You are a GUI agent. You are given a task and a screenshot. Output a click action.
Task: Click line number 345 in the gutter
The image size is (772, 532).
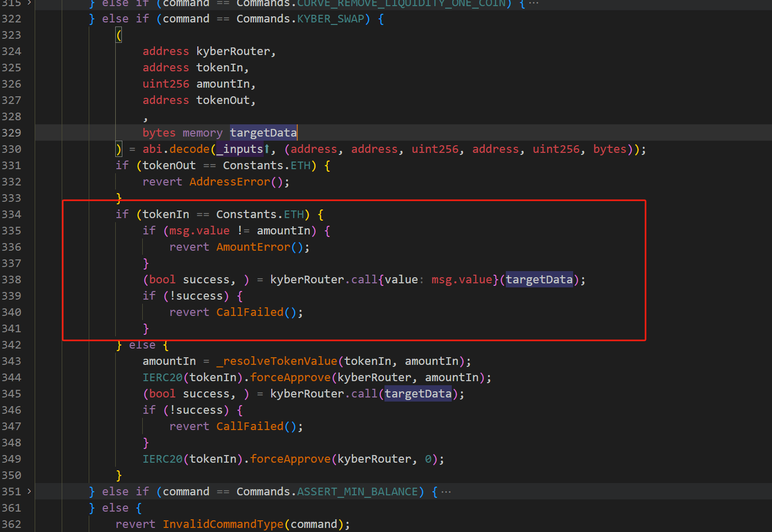(11, 394)
